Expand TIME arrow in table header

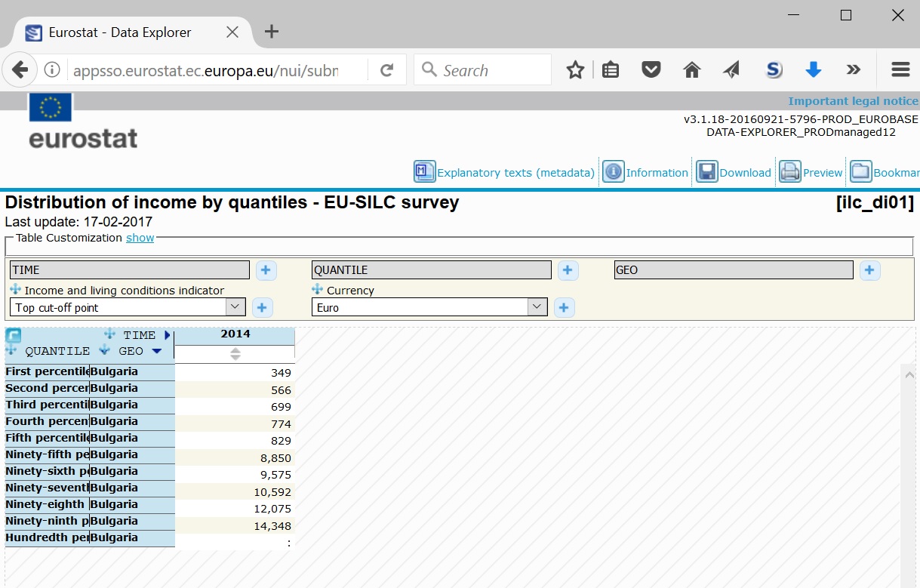pos(168,335)
